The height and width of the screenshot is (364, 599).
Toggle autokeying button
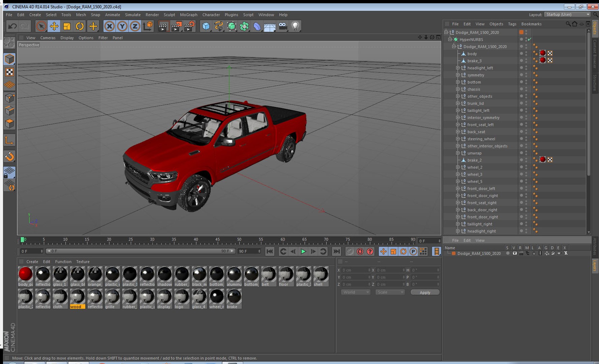[x=360, y=251]
